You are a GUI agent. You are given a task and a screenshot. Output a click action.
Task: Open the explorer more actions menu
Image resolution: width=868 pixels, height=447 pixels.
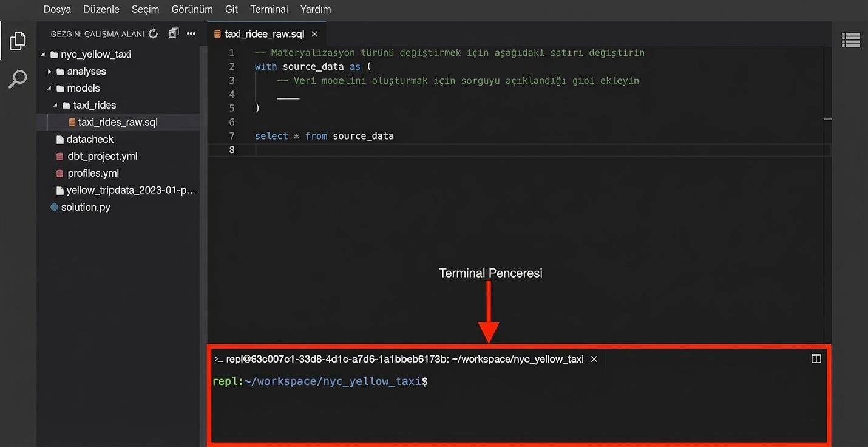(x=191, y=33)
